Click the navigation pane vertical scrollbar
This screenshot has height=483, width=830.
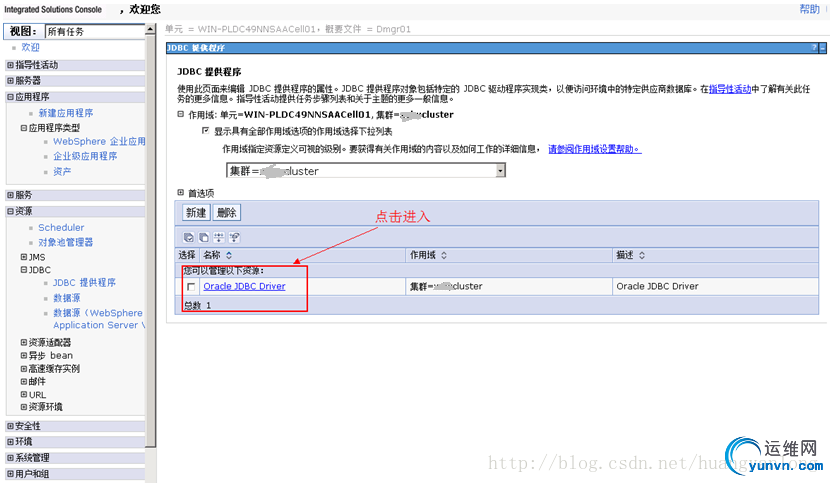150,241
